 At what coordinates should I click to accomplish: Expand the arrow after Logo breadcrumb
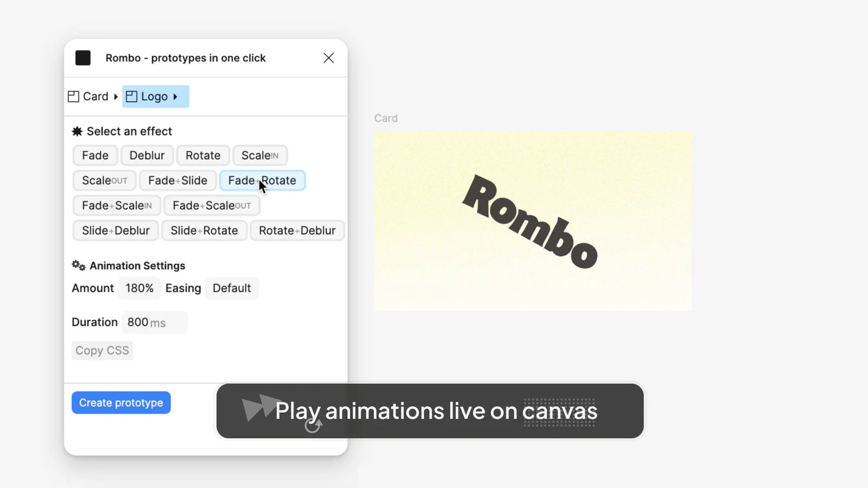click(175, 97)
